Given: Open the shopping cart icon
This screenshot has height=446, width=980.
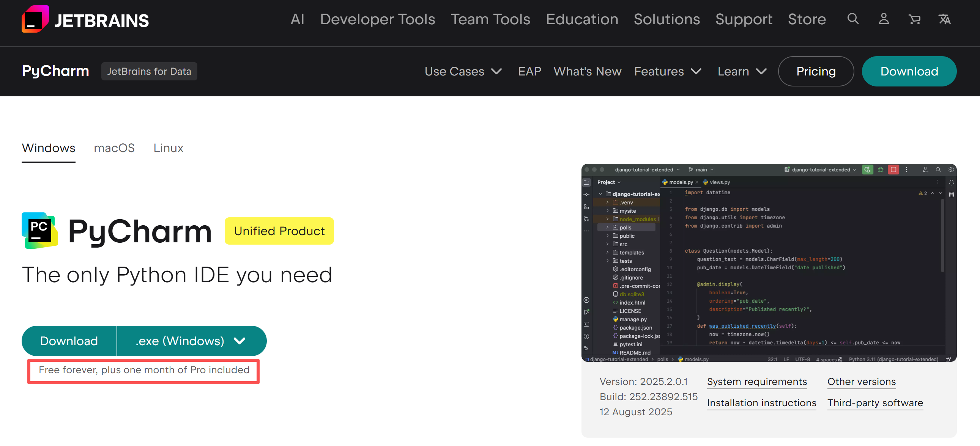Looking at the screenshot, I should point(914,19).
